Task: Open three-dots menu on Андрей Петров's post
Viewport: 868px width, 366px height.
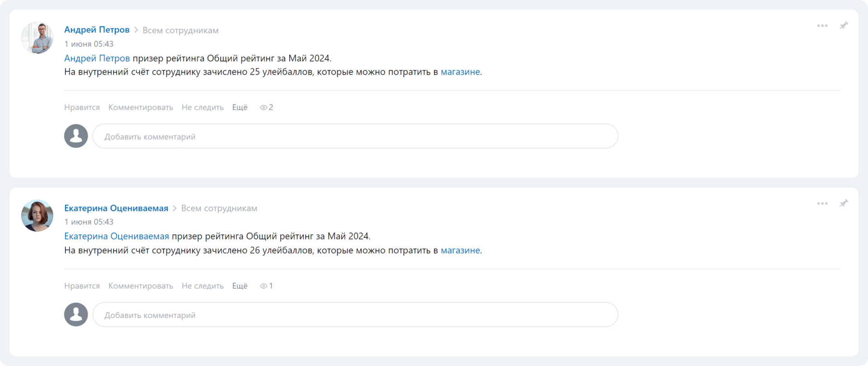Action: click(x=822, y=26)
